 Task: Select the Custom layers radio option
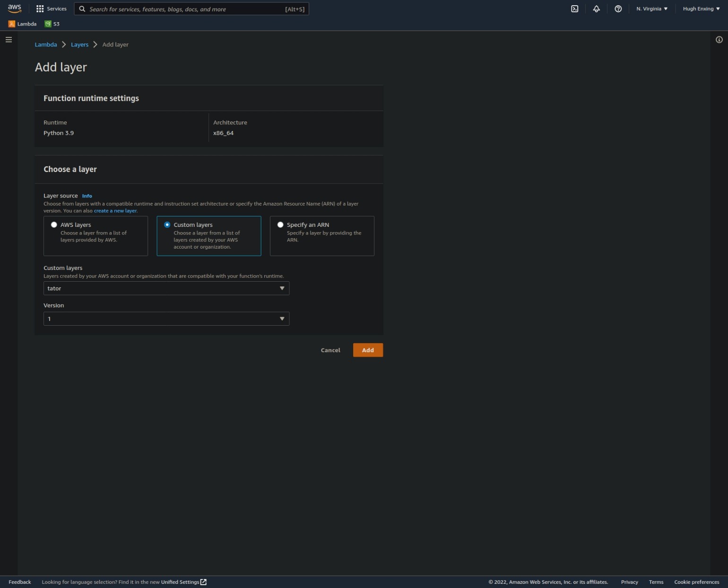(x=167, y=225)
